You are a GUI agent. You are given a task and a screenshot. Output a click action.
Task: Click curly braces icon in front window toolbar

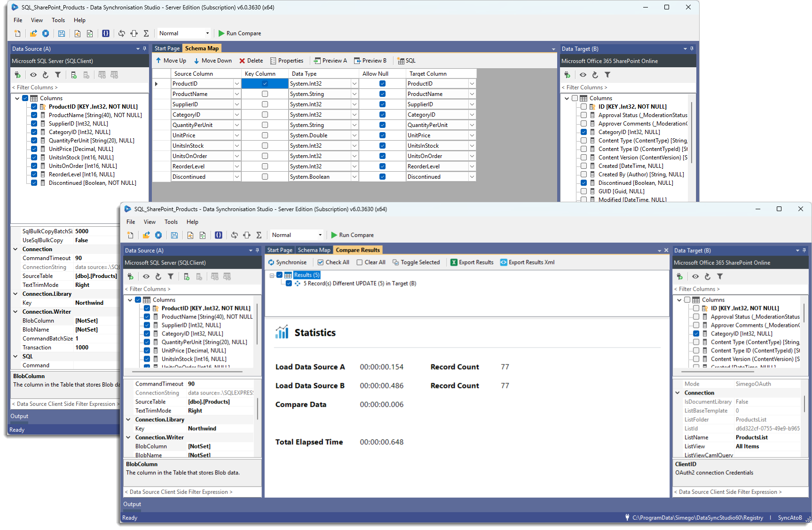219,235
